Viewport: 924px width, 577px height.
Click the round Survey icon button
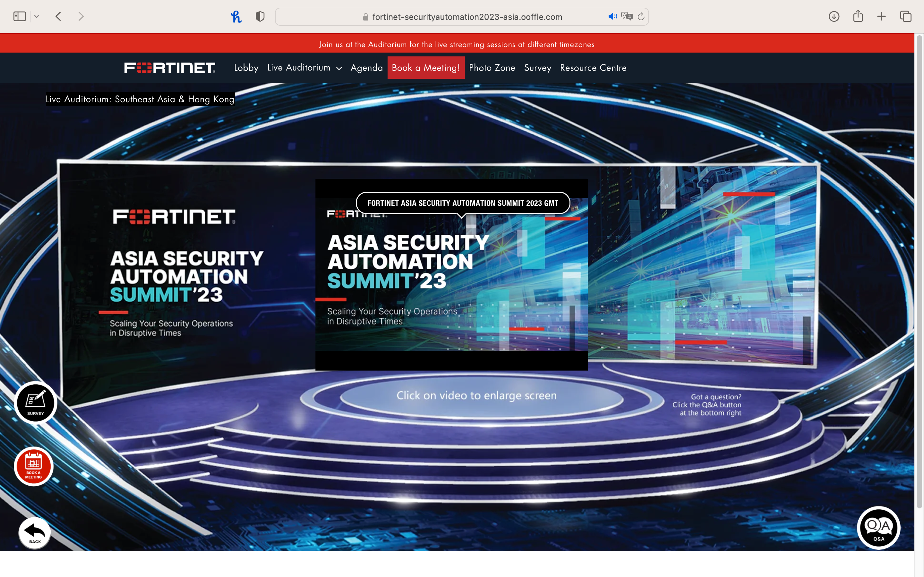36,402
